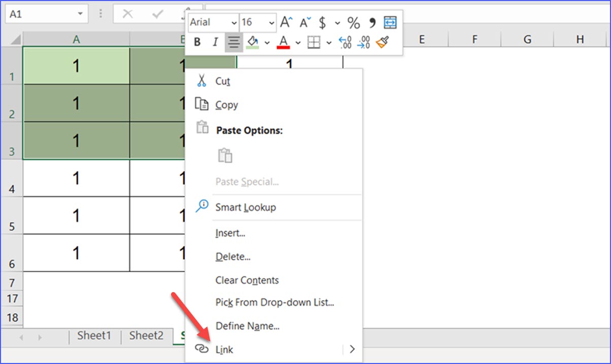Decrease the font size
The width and height of the screenshot is (611, 364).
pos(304,22)
